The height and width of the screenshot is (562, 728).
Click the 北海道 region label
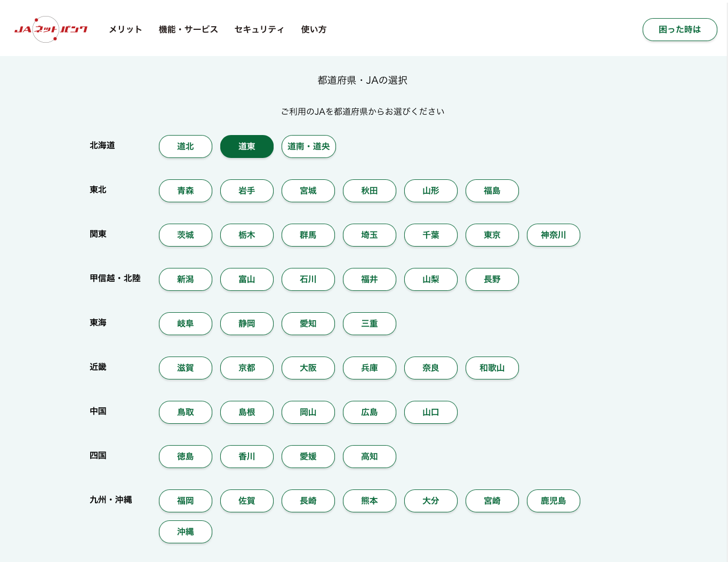coord(102,145)
